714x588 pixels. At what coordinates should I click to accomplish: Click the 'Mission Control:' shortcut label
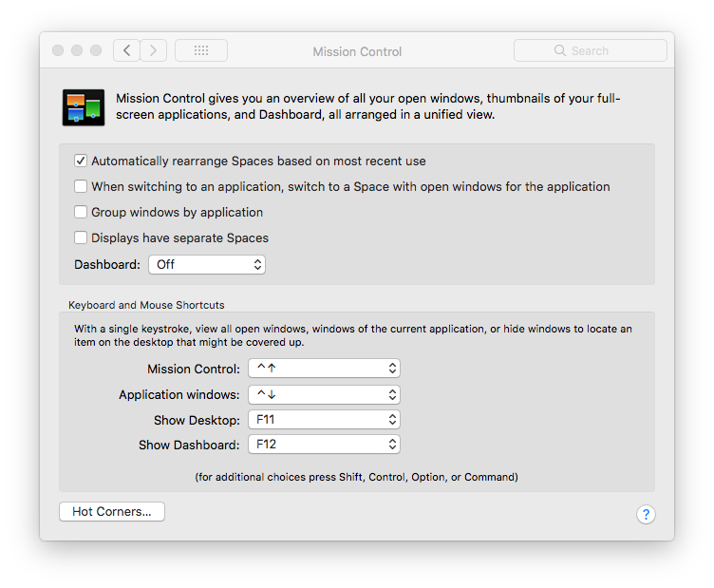pos(194,369)
